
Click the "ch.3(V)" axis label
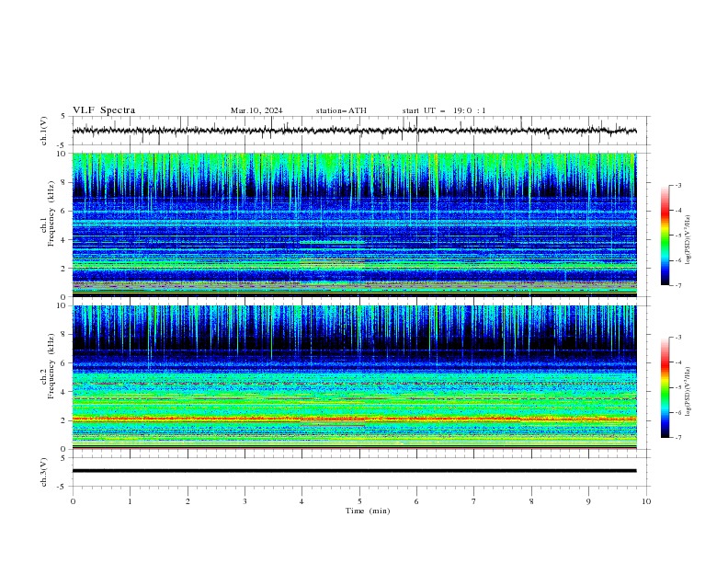[x=44, y=472]
